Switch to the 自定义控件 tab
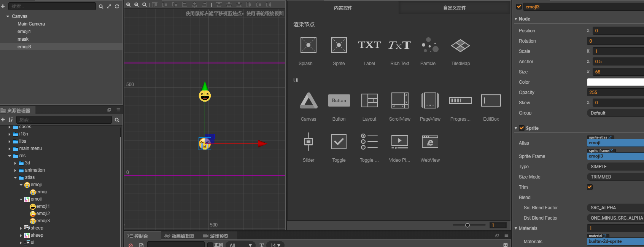644x247 pixels. [455, 8]
